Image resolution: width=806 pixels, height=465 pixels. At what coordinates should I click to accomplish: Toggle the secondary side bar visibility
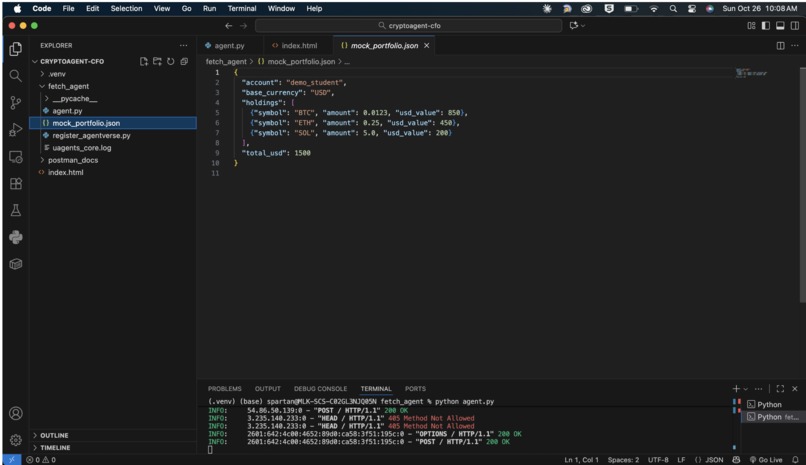795,26
